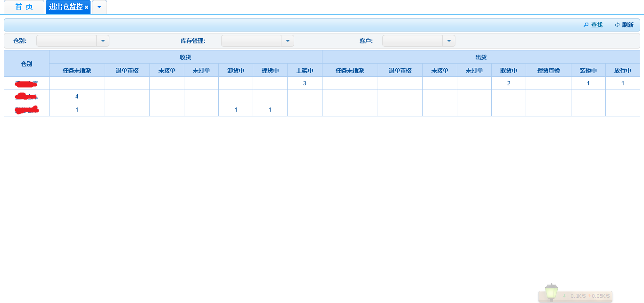Click the 取货中 count 2 cell

pos(509,83)
